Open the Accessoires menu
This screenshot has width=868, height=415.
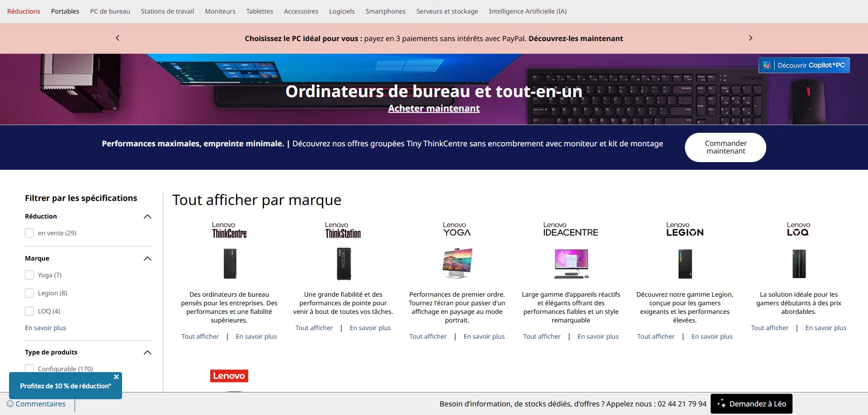pyautogui.click(x=301, y=11)
